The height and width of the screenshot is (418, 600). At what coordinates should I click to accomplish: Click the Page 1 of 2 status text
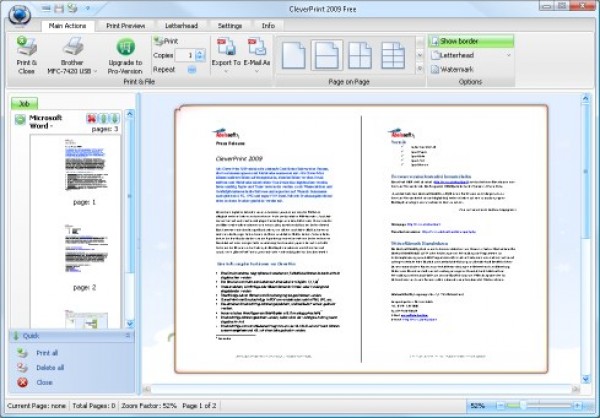(199, 406)
